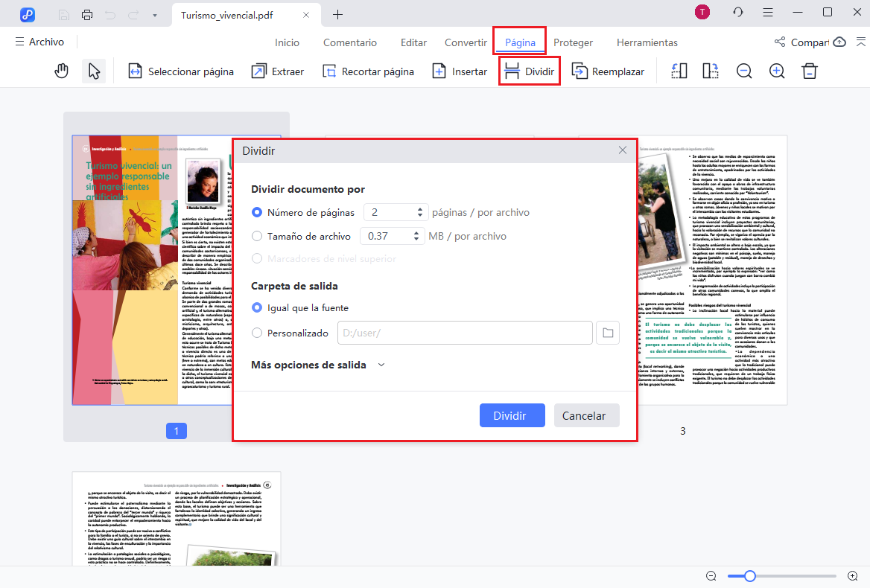Rotate the page counterclockwise
This screenshot has width=870, height=588.
(678, 71)
